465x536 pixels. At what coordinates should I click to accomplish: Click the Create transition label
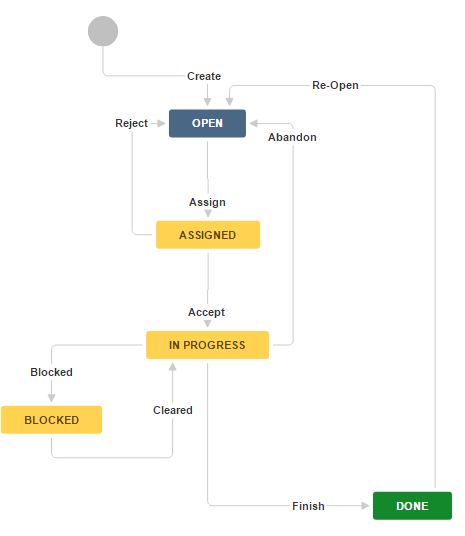pyautogui.click(x=204, y=76)
